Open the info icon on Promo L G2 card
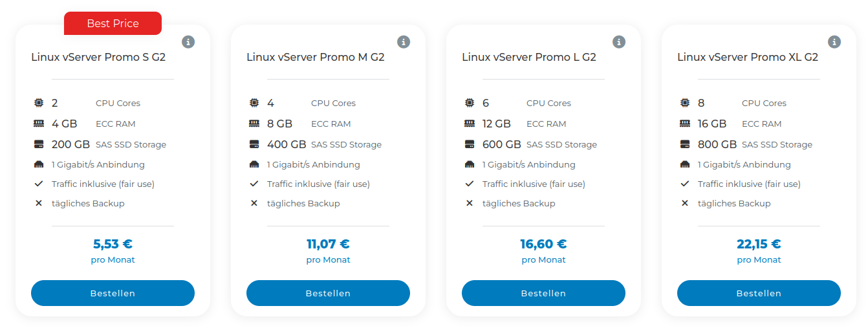Screen dimensions: 868x328 (x=619, y=42)
